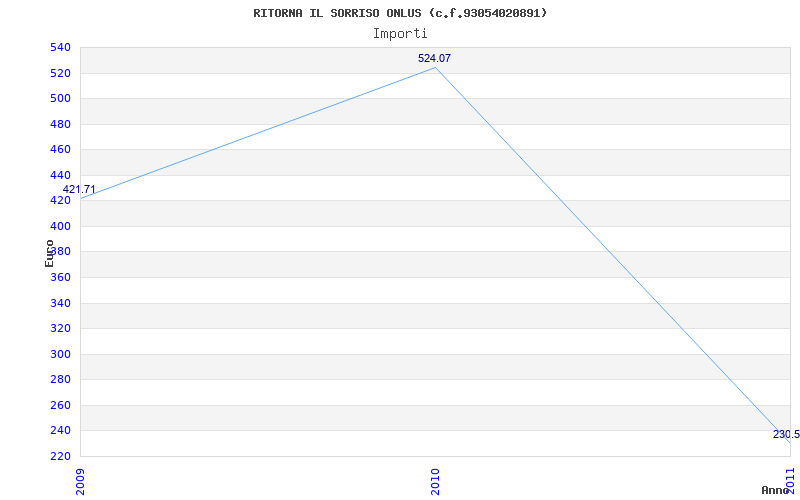Click the 360 y-axis value

coord(60,278)
